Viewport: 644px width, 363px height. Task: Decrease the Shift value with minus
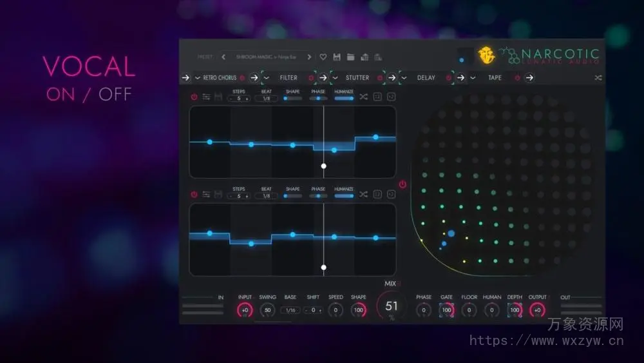coord(307,310)
